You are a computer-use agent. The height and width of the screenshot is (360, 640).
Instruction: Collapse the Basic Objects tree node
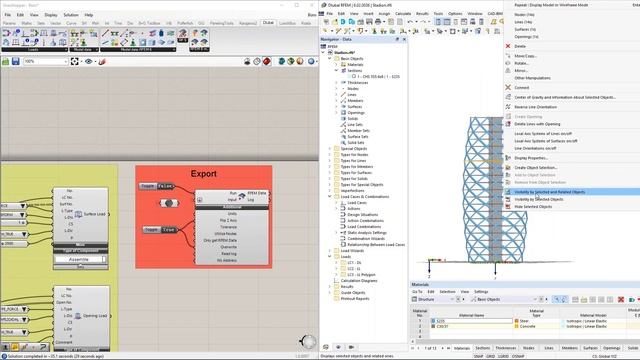click(x=330, y=58)
